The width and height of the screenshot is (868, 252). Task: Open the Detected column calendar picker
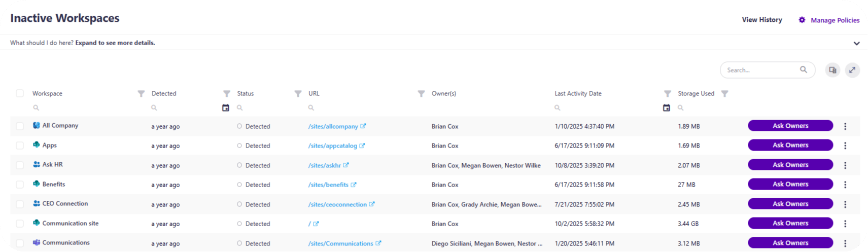click(x=226, y=108)
